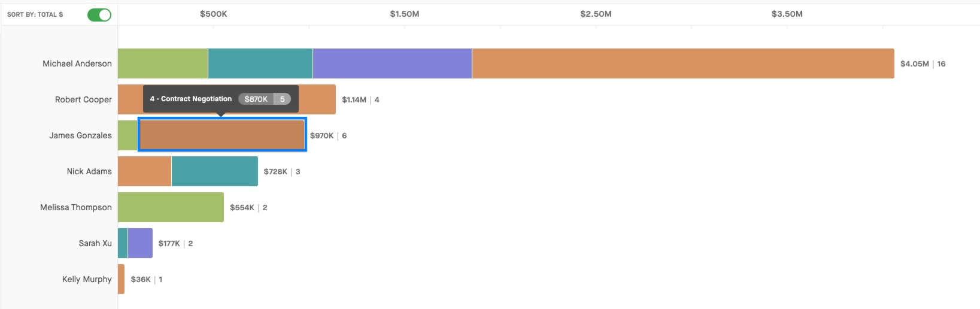Click the Kelly Murphy name label

tap(87, 279)
